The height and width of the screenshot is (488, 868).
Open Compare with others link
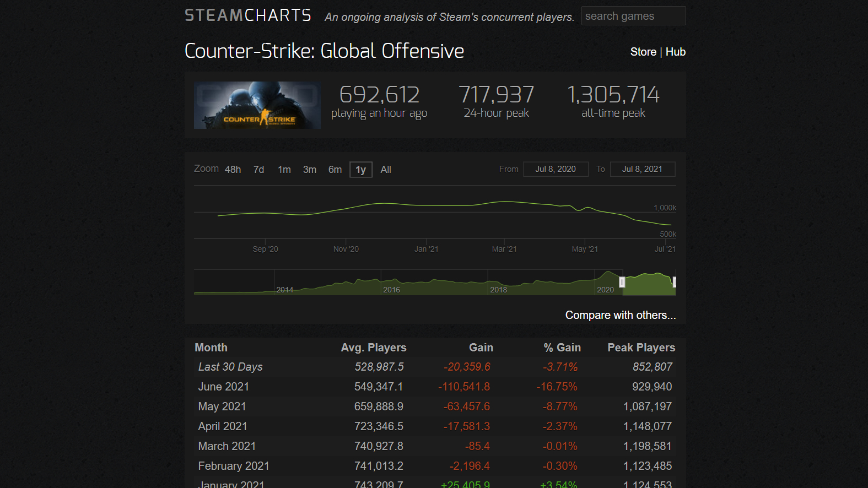click(621, 315)
